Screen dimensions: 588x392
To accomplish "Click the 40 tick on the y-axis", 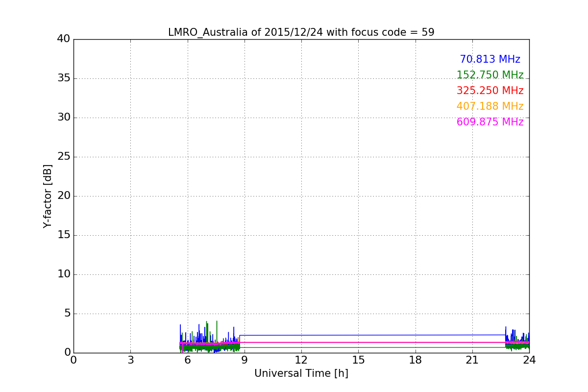I will [64, 39].
